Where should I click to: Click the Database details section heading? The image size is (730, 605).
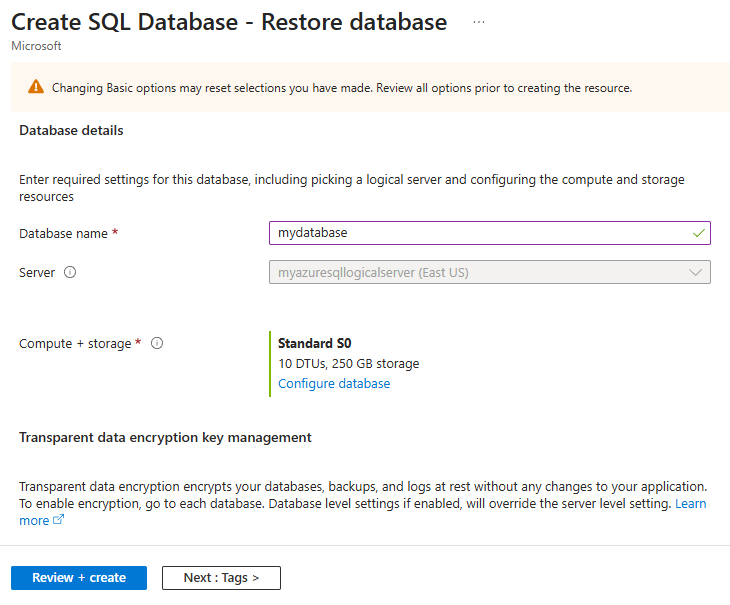[71, 130]
